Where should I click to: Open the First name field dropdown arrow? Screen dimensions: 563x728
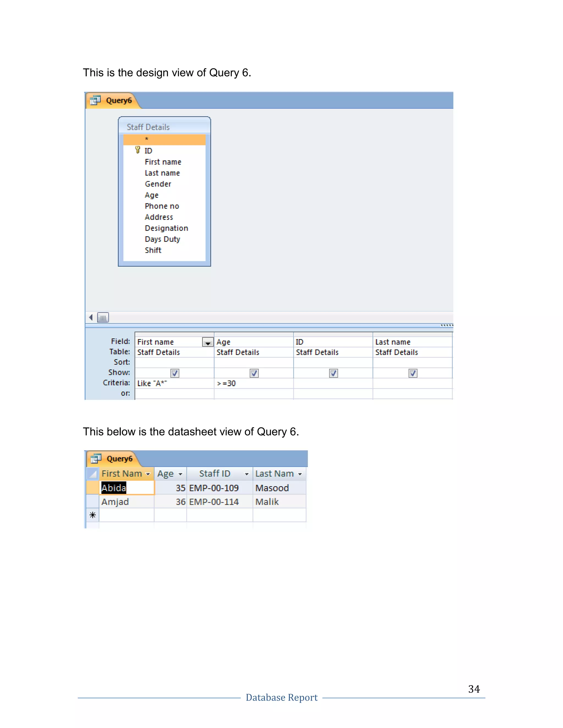208,342
